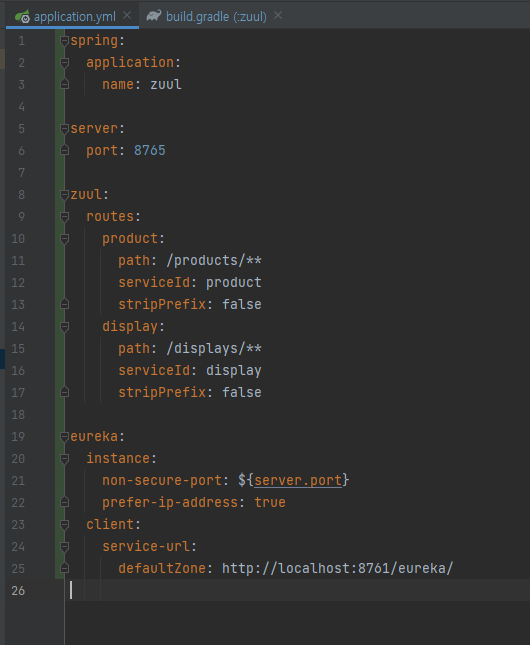Collapse the server: block fold marker

pos(64,129)
